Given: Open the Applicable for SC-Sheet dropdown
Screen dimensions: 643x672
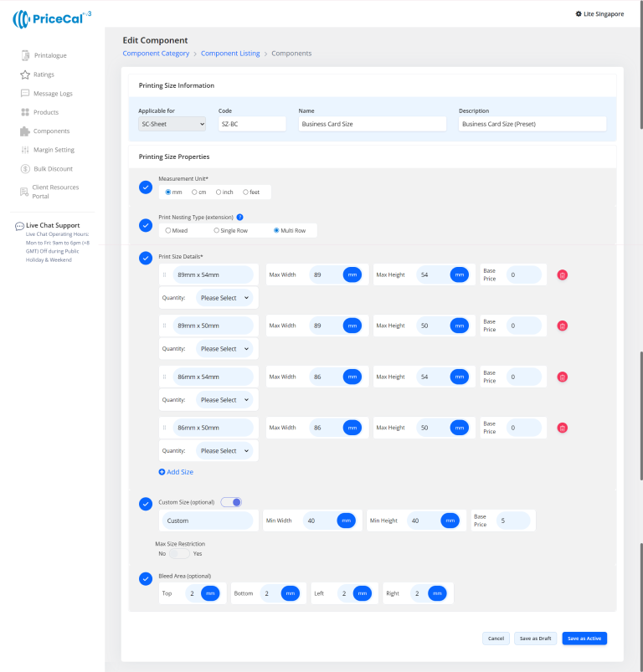Looking at the screenshot, I should (x=172, y=124).
